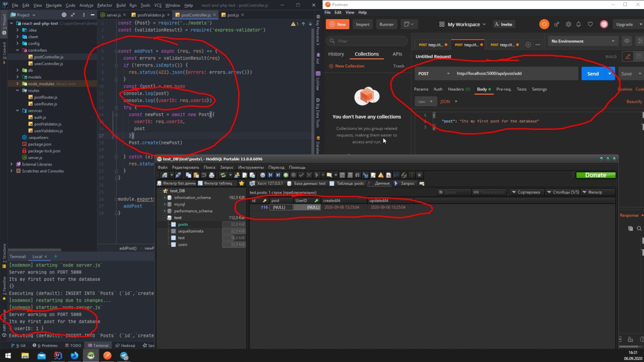Open Postman from the taskbar
Viewport: 644px width, 362px height.
coord(107,355)
